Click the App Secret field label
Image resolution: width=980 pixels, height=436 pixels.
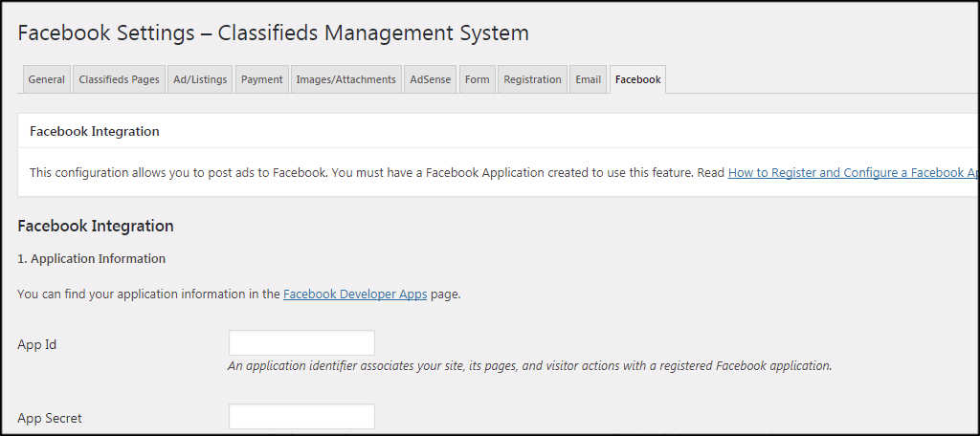coord(50,419)
